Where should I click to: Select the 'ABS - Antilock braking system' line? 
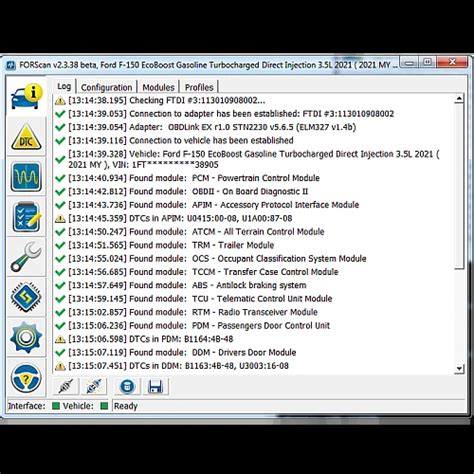click(x=180, y=285)
